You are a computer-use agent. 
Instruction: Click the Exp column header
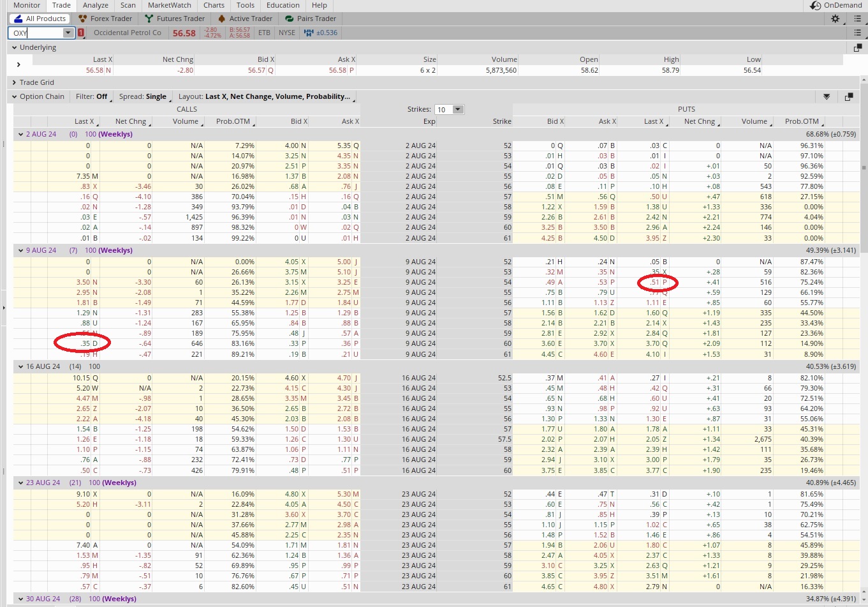[429, 121]
